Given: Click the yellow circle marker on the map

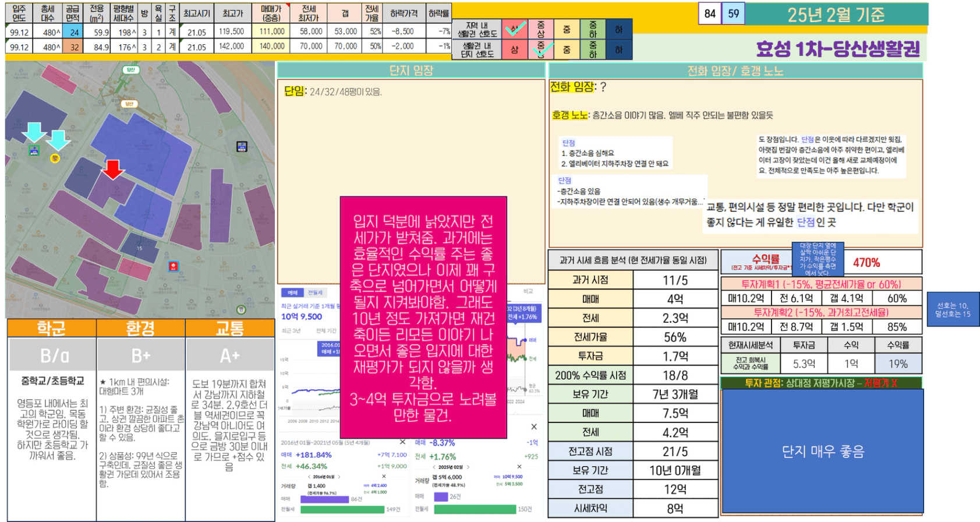Looking at the screenshot, I should point(55,158).
